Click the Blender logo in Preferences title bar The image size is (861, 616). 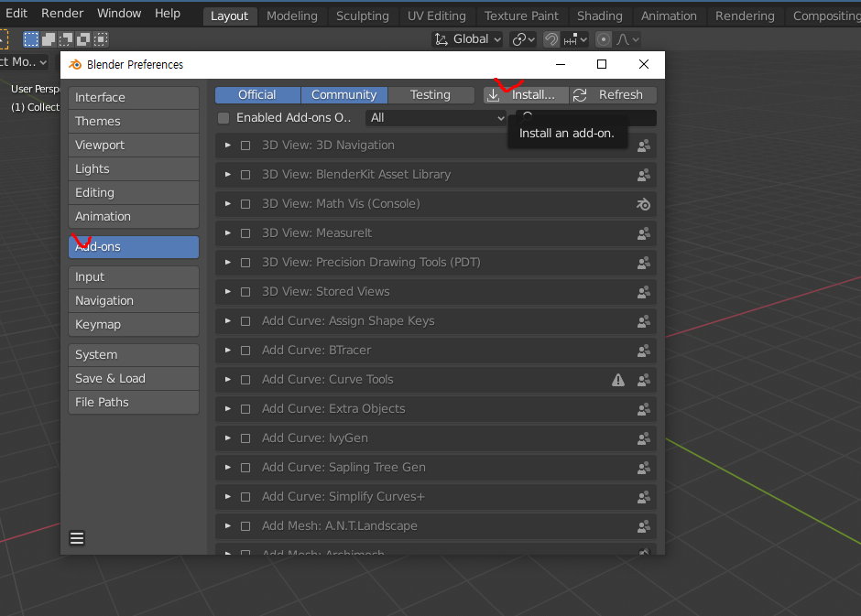(x=75, y=65)
